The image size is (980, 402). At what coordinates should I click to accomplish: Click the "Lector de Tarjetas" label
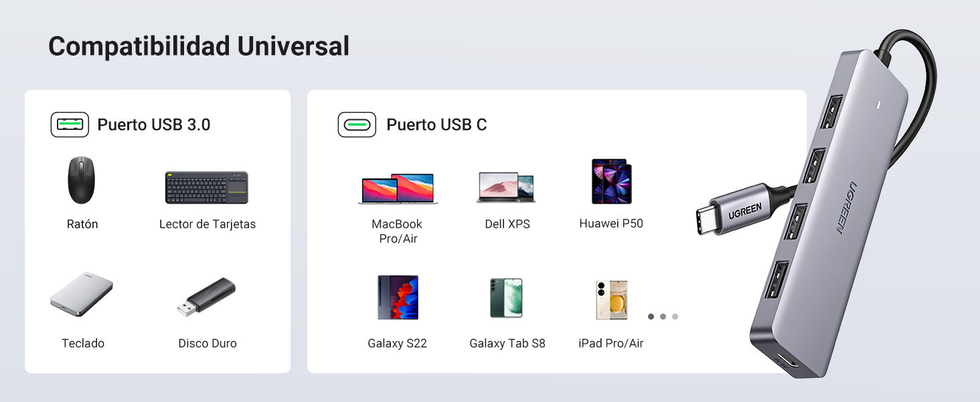click(208, 224)
